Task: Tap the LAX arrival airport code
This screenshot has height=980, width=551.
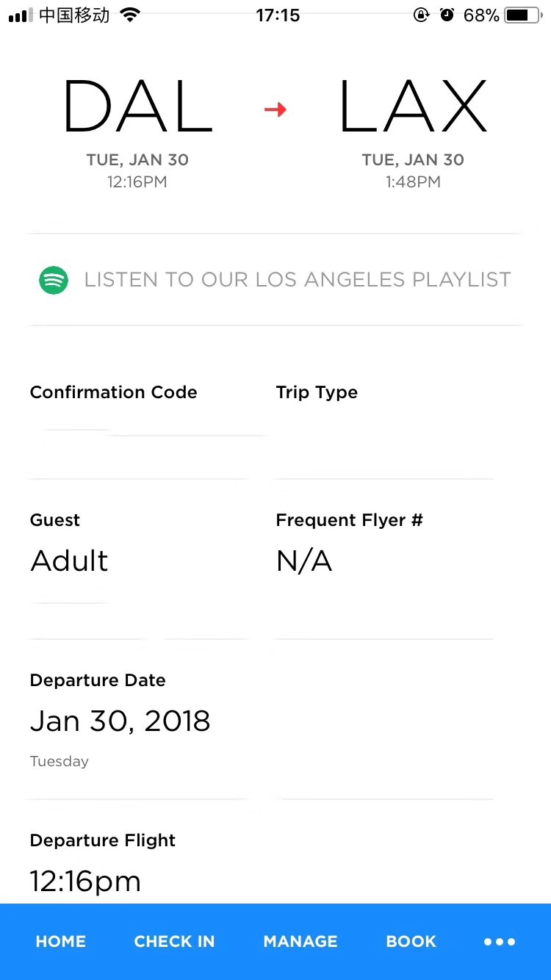Action: click(413, 108)
